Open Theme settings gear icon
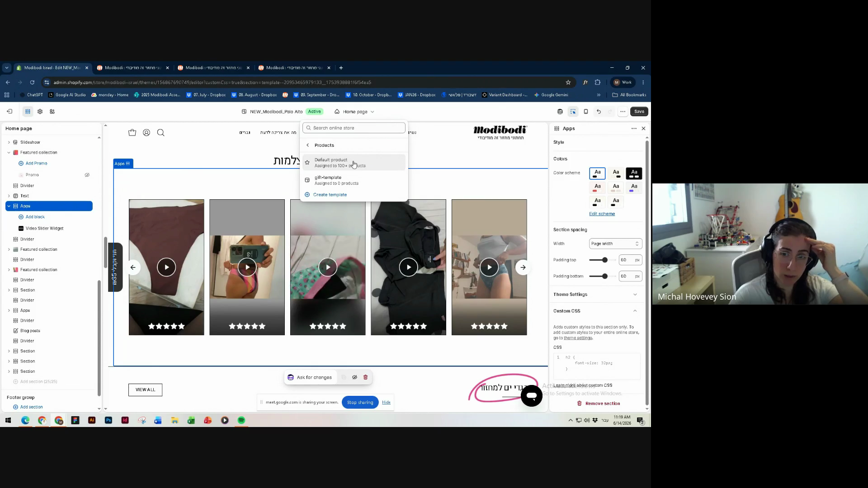This screenshot has width=868, height=488. click(x=40, y=112)
